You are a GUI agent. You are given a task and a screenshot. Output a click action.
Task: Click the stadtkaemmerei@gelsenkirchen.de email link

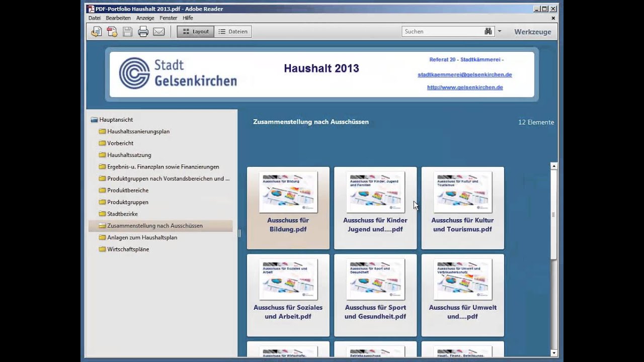click(x=465, y=74)
